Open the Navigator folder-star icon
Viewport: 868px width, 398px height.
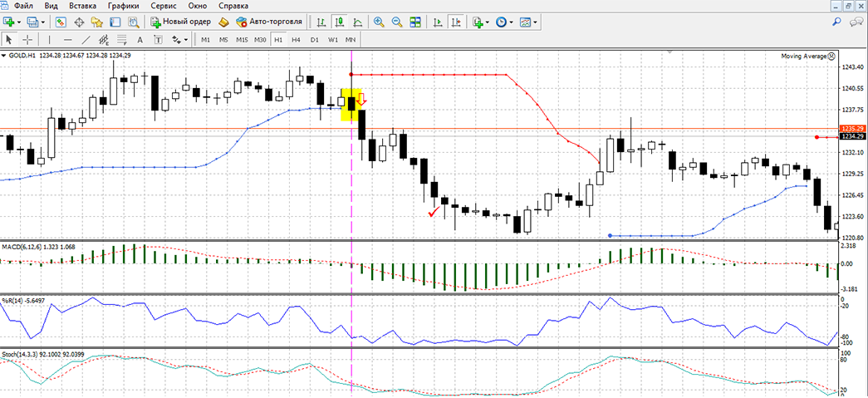(x=97, y=22)
